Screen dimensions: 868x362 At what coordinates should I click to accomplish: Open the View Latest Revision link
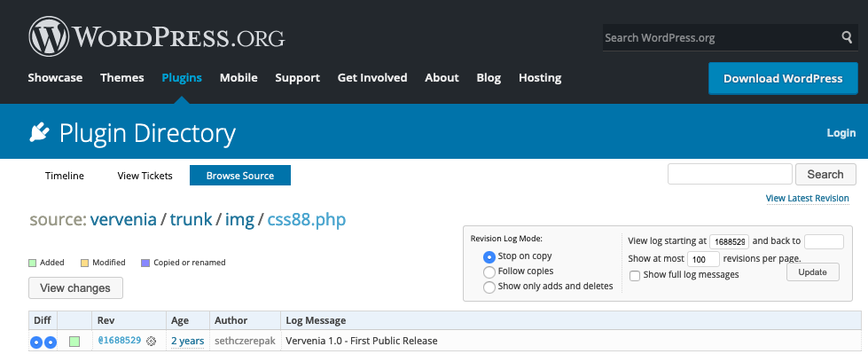807,199
